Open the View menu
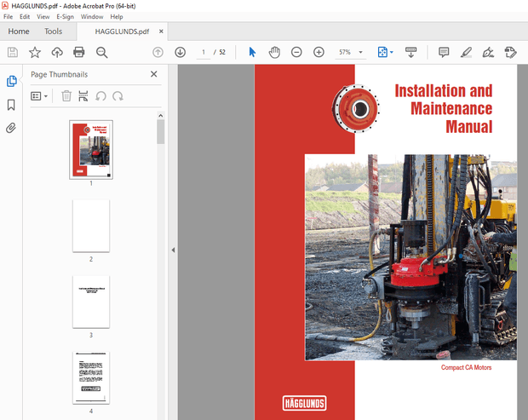Viewport: 528px width, 420px height. coord(43,16)
